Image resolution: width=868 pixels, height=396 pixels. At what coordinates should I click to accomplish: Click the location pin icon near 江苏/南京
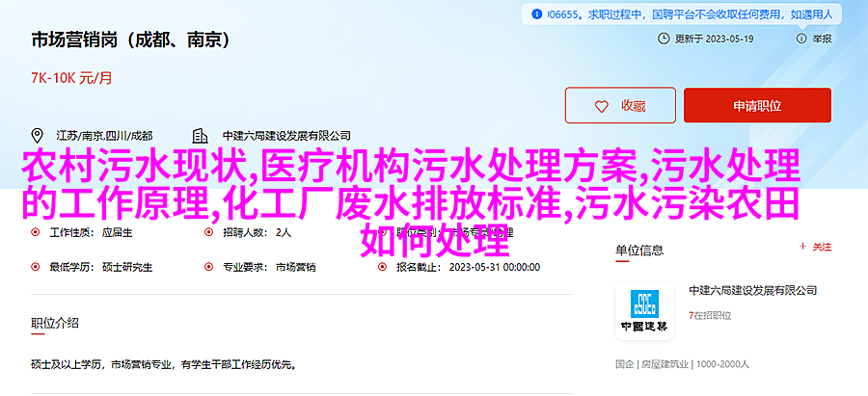pos(37,136)
